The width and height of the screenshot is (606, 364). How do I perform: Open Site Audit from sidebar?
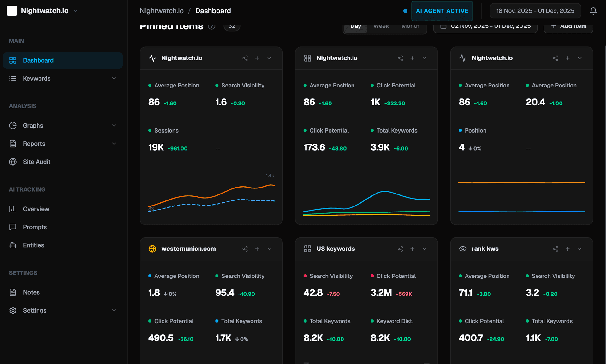point(63,162)
